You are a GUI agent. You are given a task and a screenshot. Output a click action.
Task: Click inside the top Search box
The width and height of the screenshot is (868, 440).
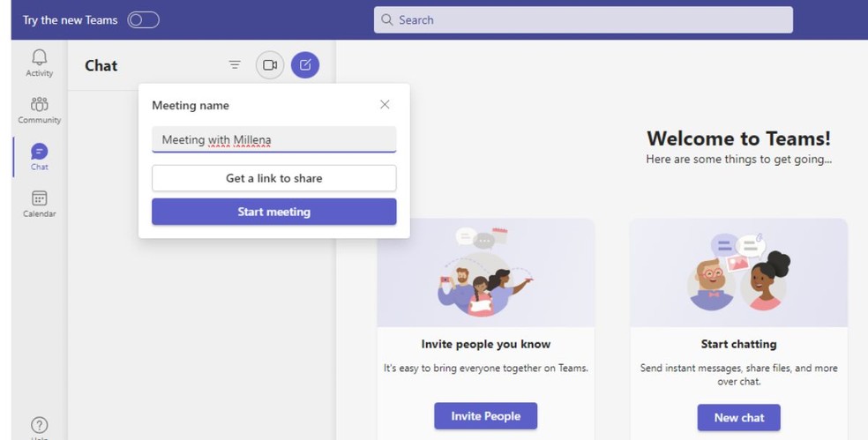pos(583,20)
